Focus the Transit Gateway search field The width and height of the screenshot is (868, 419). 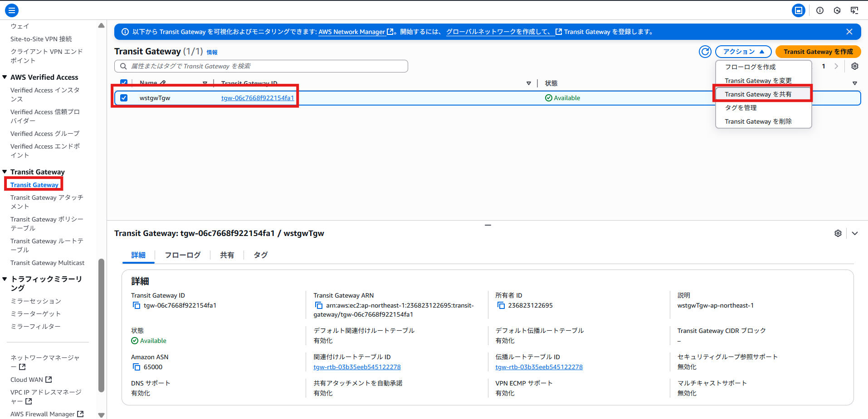point(261,66)
